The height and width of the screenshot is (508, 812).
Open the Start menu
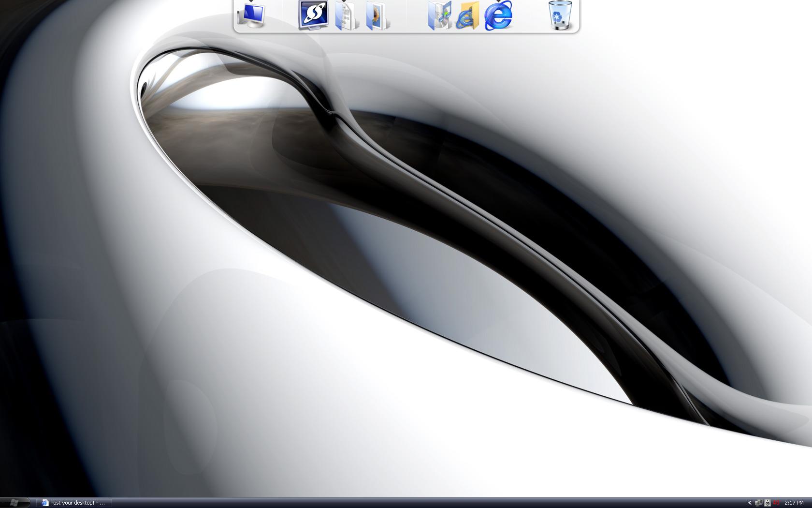click(x=15, y=503)
